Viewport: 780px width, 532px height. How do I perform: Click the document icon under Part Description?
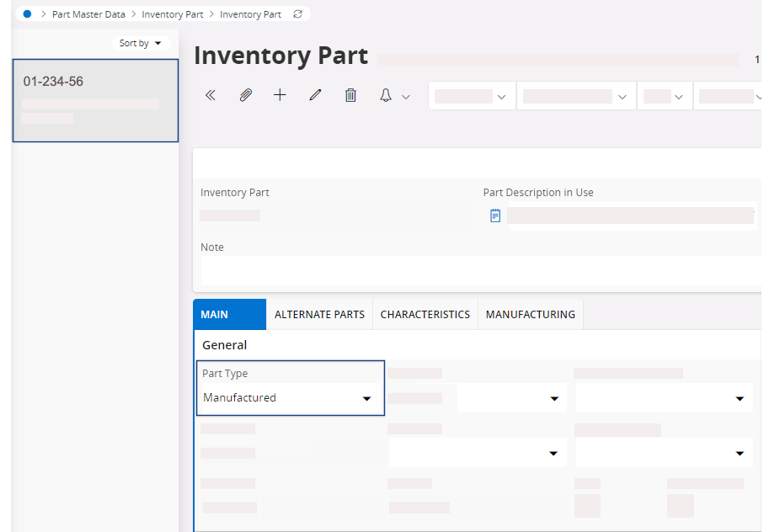tap(495, 215)
